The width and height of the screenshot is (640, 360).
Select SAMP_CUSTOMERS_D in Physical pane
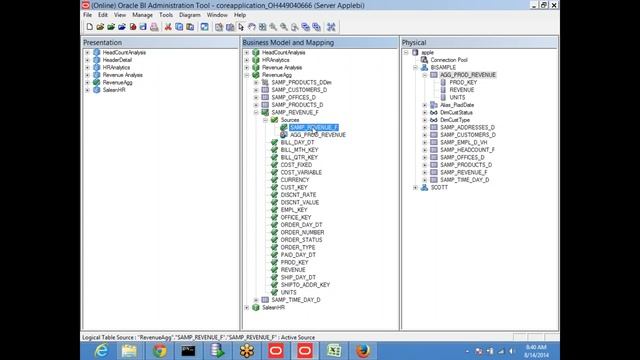(x=468, y=135)
